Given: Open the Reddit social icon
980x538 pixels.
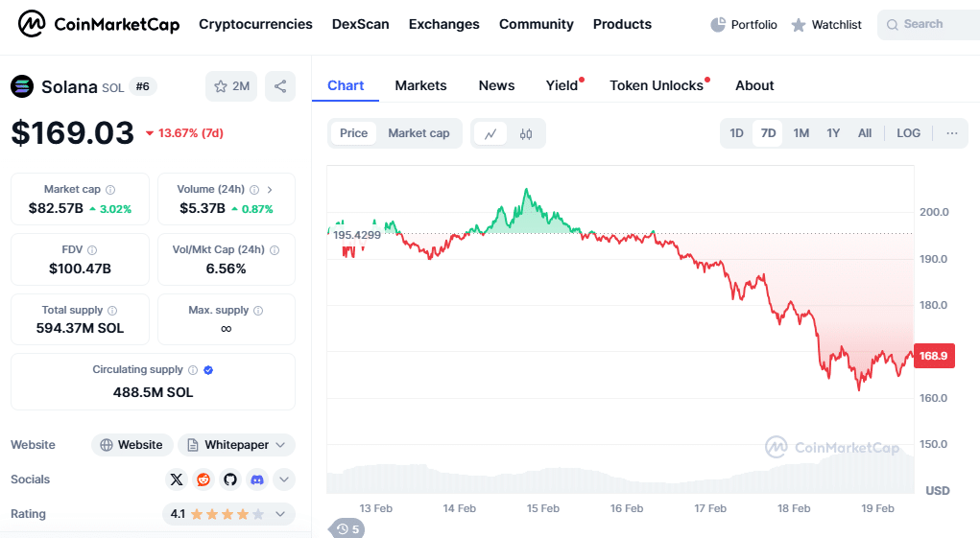Looking at the screenshot, I should click(x=203, y=480).
